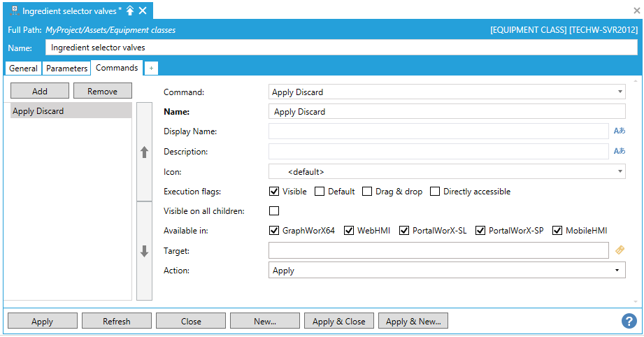The image size is (644, 337).
Task: Add a new tab with the plus button
Action: point(152,68)
